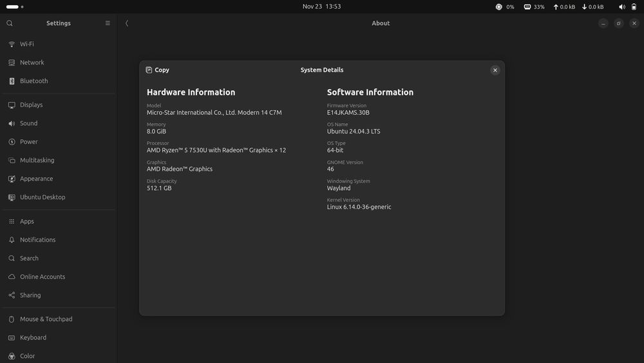This screenshot has width=644, height=363.
Task: Click the memory value 8.0 GiB
Action: 156,132
